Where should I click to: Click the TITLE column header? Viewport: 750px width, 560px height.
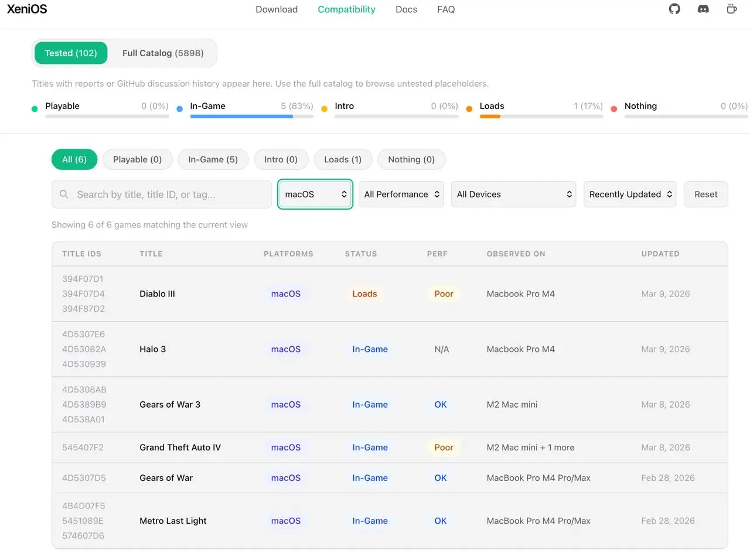(x=151, y=254)
